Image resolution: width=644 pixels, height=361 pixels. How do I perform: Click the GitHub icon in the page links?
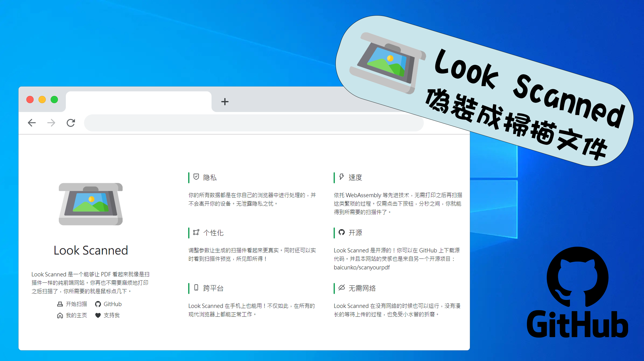(98, 304)
